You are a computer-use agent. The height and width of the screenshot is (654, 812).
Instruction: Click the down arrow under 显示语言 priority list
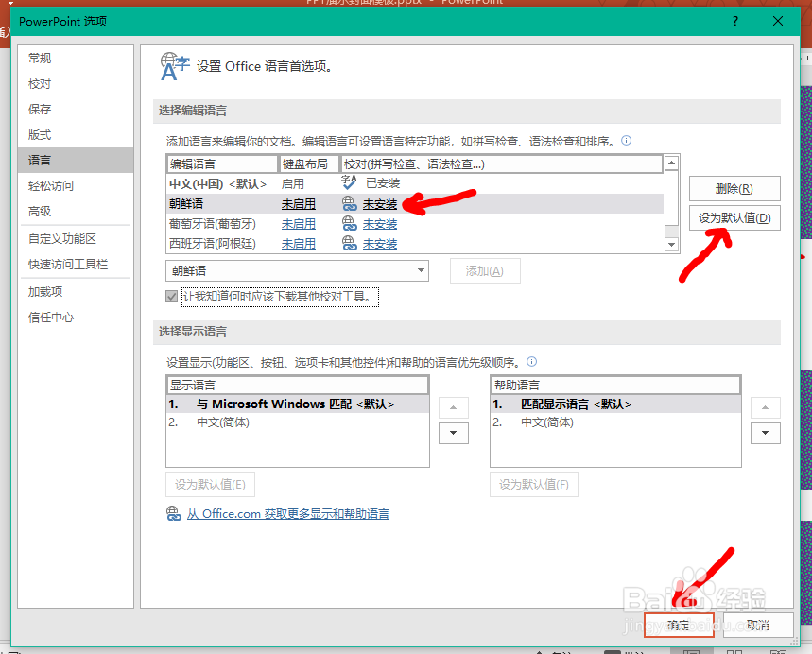pos(453,433)
